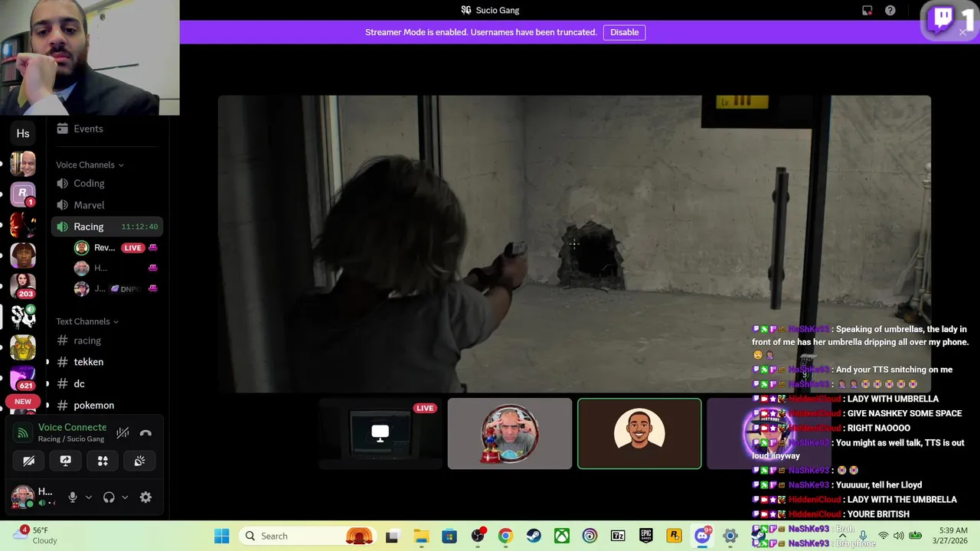Turn on the camera
This screenshot has width=980, height=551.
point(29,461)
